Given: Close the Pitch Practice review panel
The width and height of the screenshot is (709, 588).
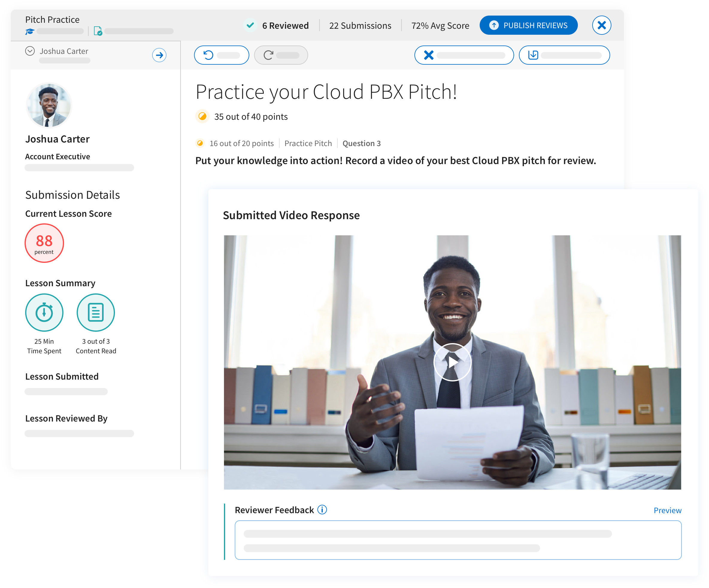Looking at the screenshot, I should pos(601,25).
